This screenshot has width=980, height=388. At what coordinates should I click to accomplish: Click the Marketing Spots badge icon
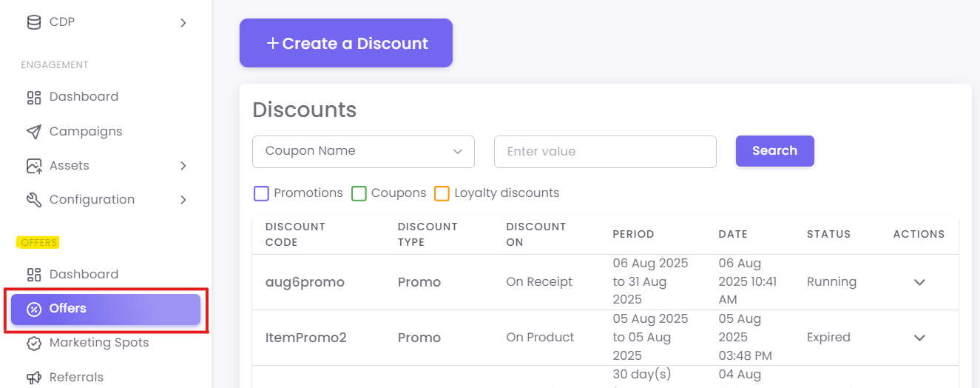click(x=34, y=343)
